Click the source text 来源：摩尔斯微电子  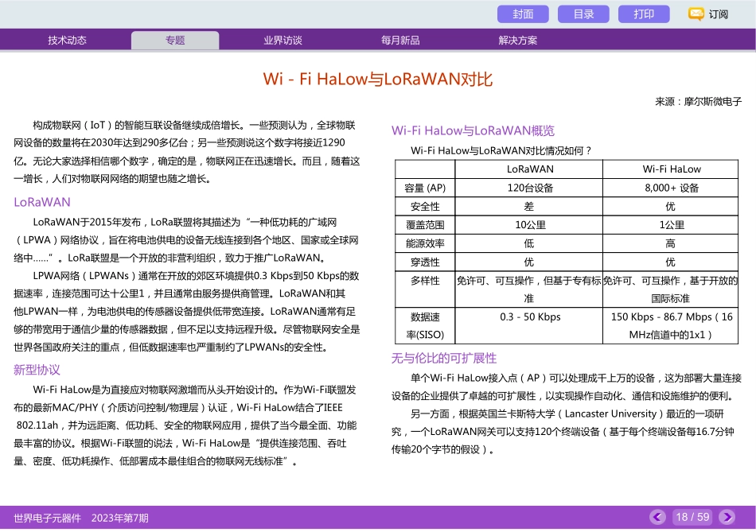(697, 101)
